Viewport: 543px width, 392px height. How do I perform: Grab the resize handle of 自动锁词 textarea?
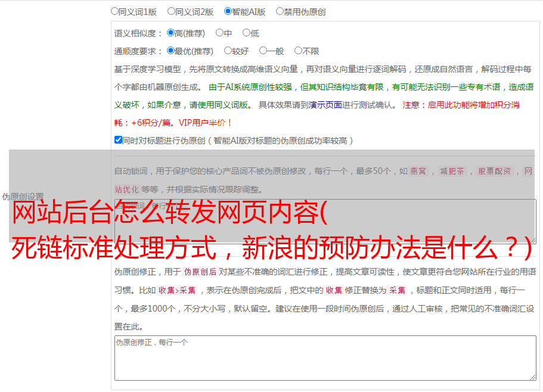533,241
